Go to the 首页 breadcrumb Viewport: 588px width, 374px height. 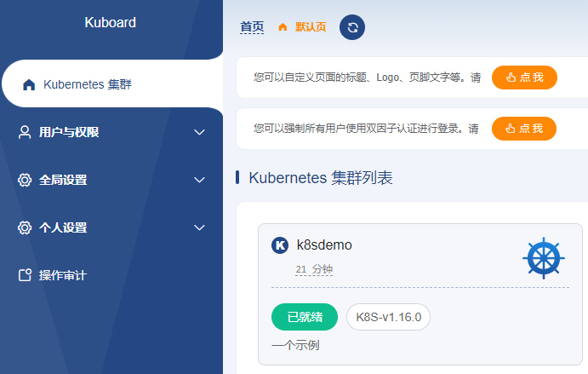pyautogui.click(x=252, y=27)
